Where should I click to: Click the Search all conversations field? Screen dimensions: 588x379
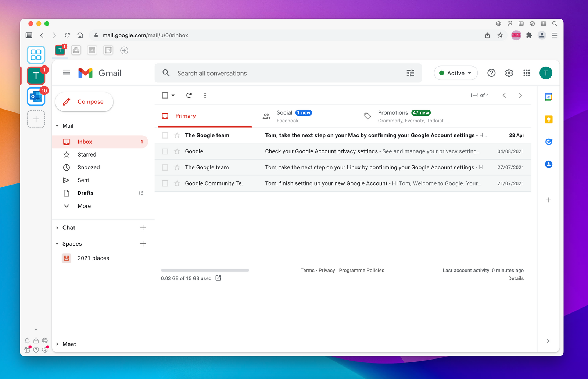(x=288, y=73)
